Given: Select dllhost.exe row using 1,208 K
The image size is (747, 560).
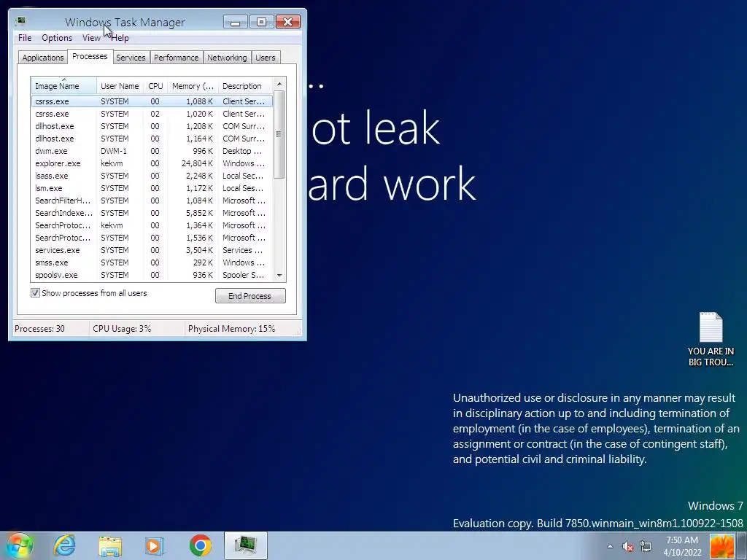Looking at the screenshot, I should click(x=152, y=126).
